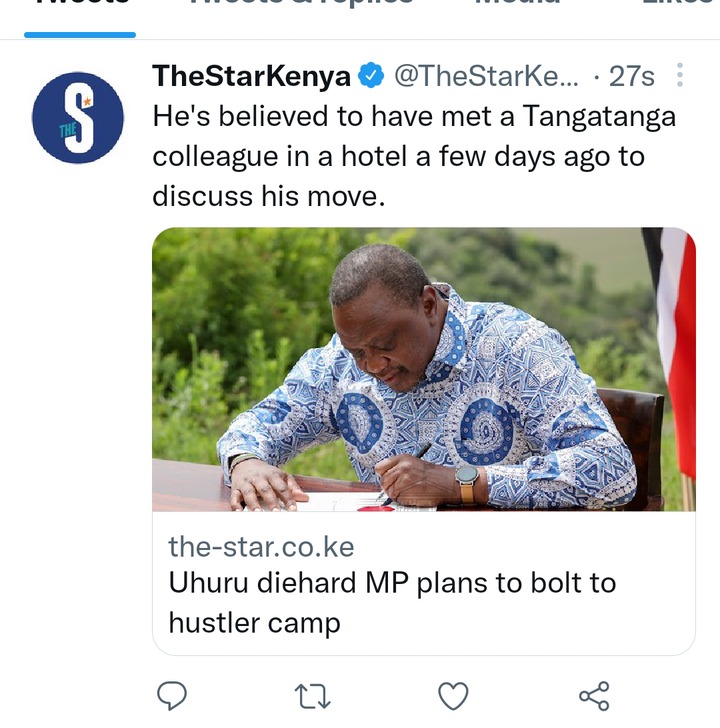
Task: Switch to Tweets & replies tab
Action: pos(301,3)
